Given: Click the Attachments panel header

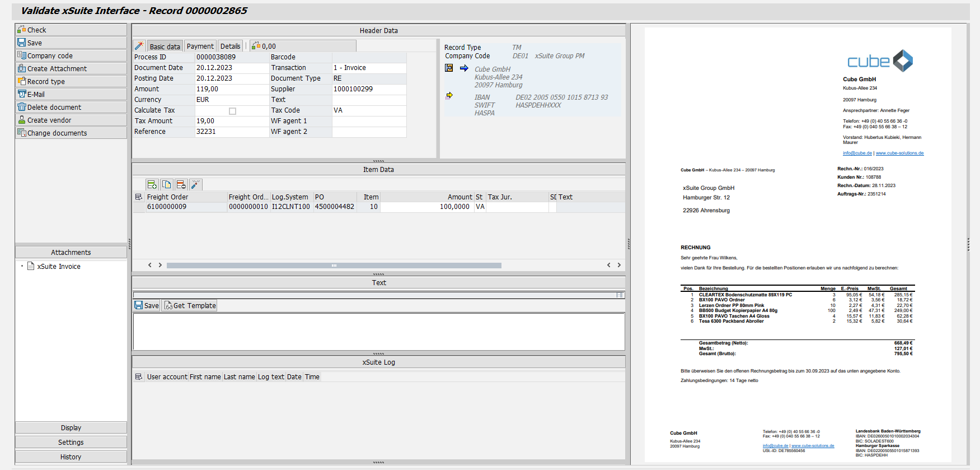Looking at the screenshot, I should tap(71, 252).
